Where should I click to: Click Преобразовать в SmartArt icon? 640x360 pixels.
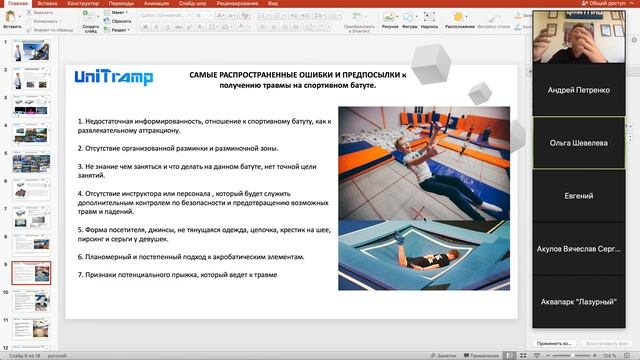(357, 16)
